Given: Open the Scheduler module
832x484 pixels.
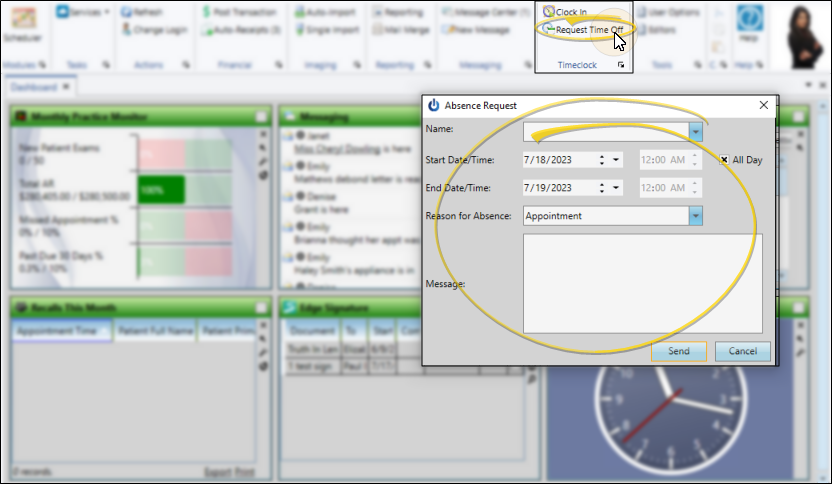Looking at the screenshot, I should tap(21, 24).
